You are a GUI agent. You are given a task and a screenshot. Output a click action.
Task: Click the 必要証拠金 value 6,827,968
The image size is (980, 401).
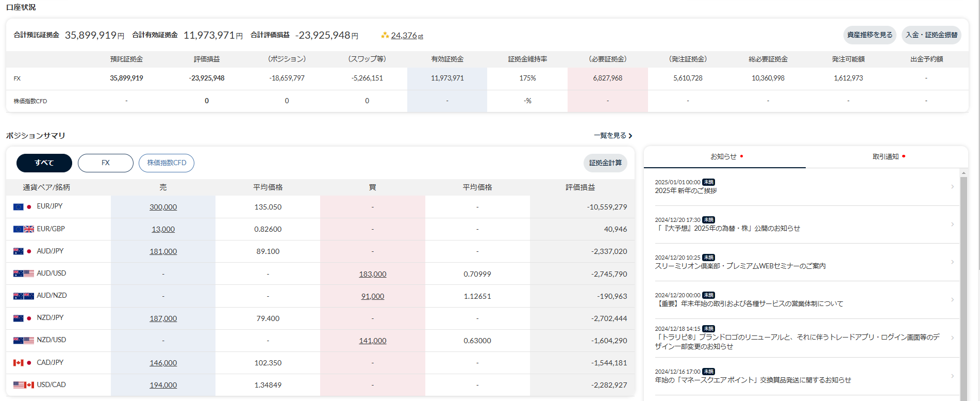(x=608, y=78)
